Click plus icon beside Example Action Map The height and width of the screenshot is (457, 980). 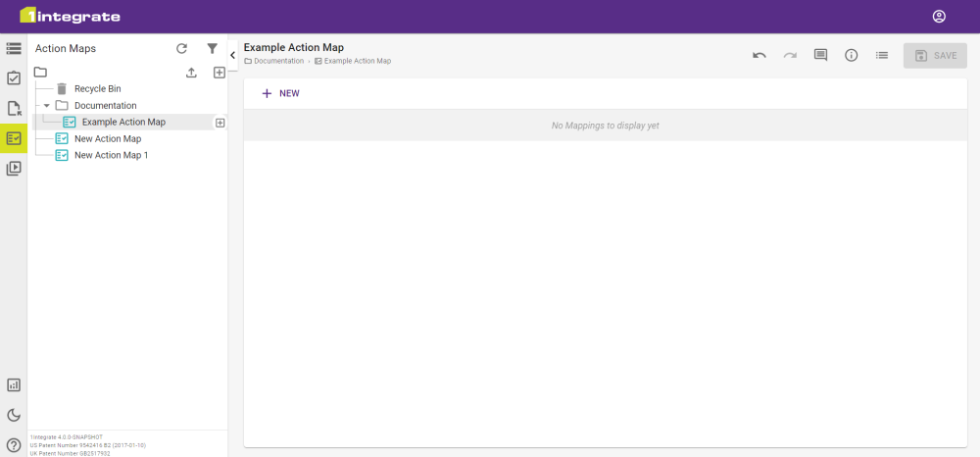point(220,123)
